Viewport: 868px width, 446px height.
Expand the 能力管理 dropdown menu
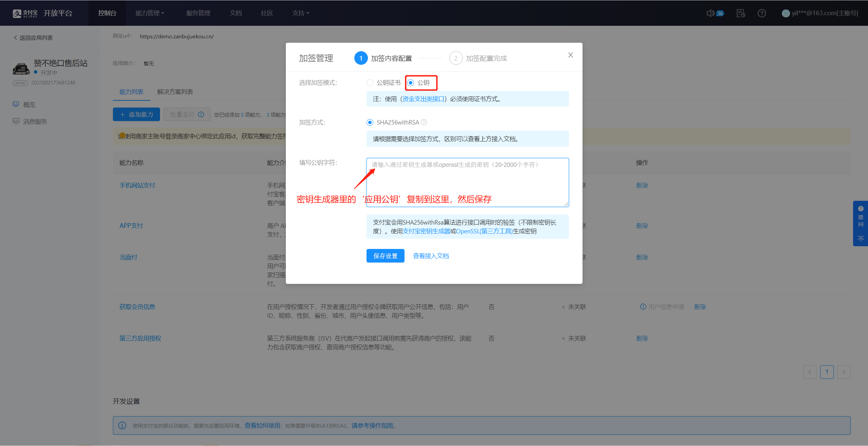point(150,13)
